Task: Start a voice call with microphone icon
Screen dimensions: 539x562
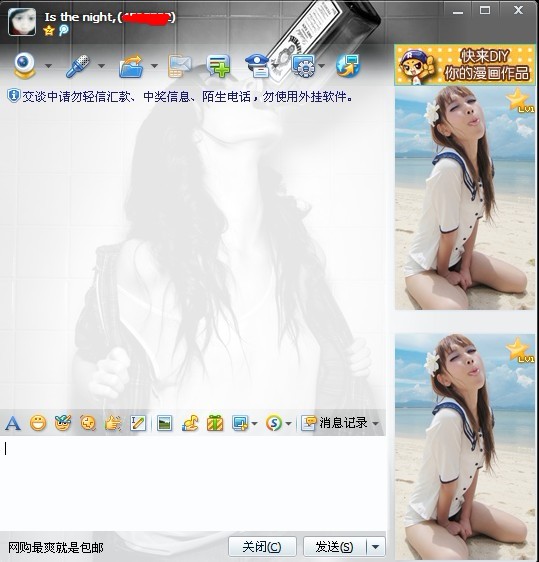Action: pyautogui.click(x=77, y=66)
